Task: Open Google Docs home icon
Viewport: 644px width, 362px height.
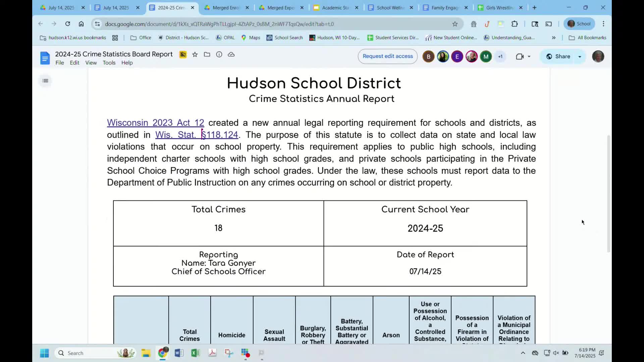Action: pyautogui.click(x=45, y=58)
